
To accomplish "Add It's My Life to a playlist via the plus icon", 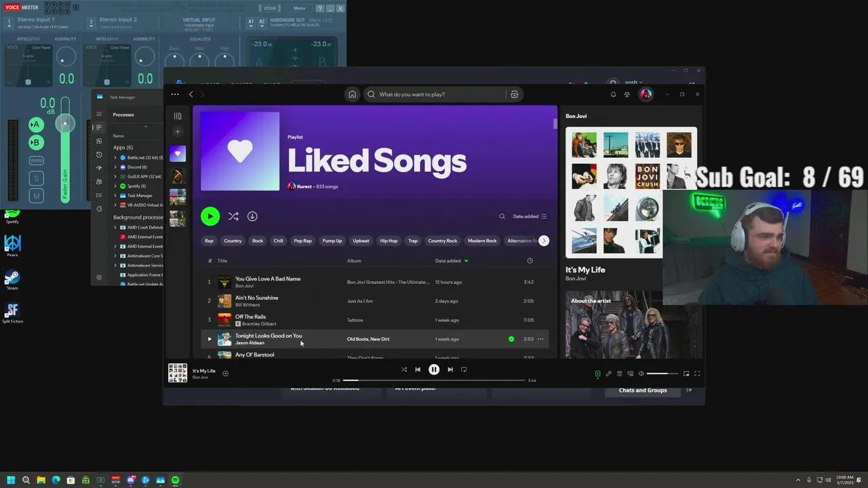I will point(226,373).
